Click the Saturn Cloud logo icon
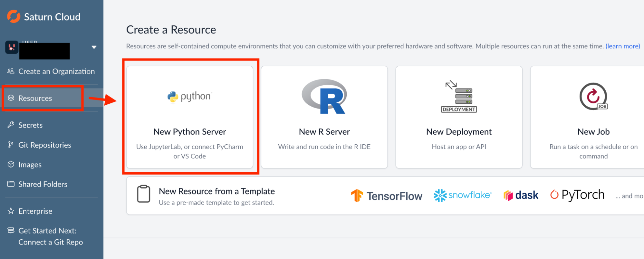The height and width of the screenshot is (259, 644). (x=14, y=16)
